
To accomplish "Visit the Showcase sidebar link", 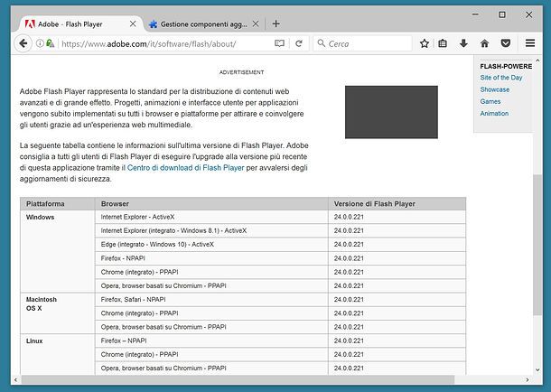I will 495,90.
